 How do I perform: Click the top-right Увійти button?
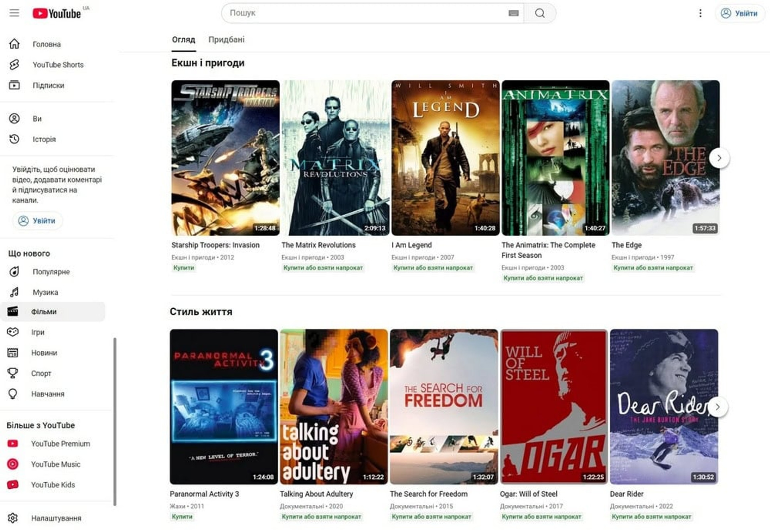[740, 13]
